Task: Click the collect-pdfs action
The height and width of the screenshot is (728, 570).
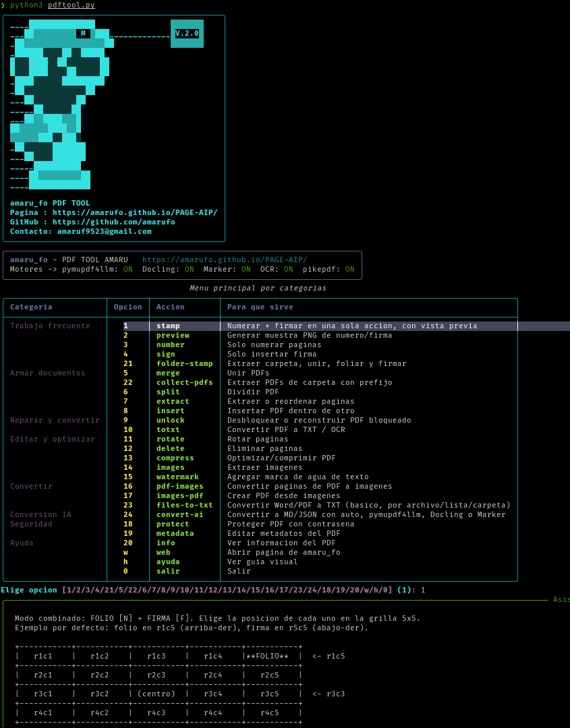Action: point(184,383)
